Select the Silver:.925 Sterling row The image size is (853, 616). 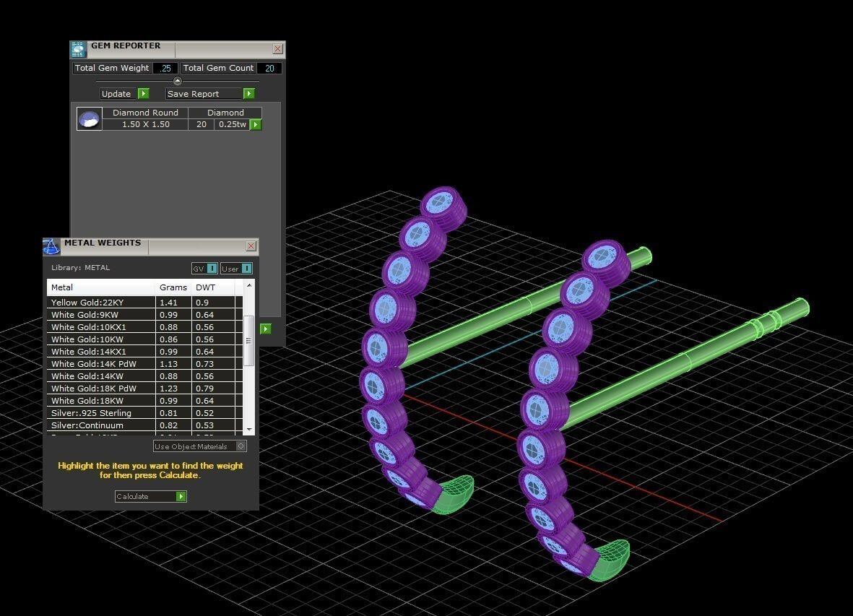point(101,413)
